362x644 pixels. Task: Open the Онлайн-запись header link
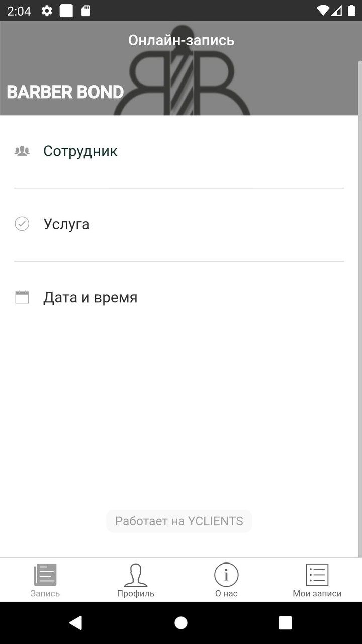pos(181,40)
